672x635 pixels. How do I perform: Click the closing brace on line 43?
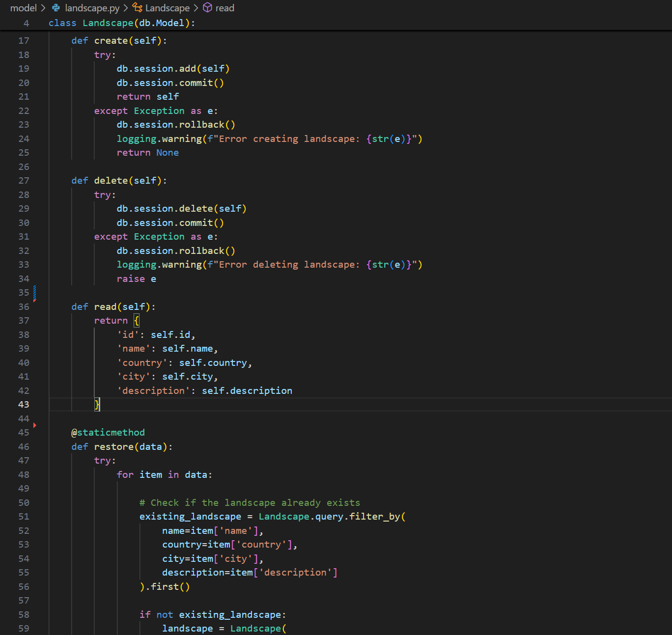[x=97, y=405]
